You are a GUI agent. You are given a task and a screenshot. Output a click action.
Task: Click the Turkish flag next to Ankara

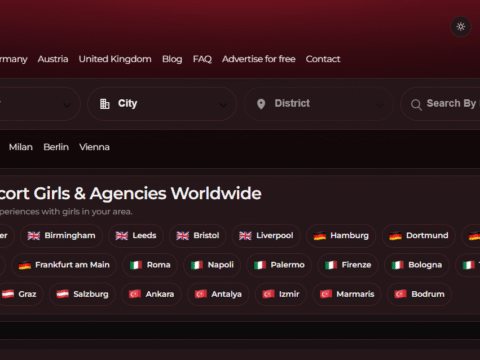pos(135,294)
